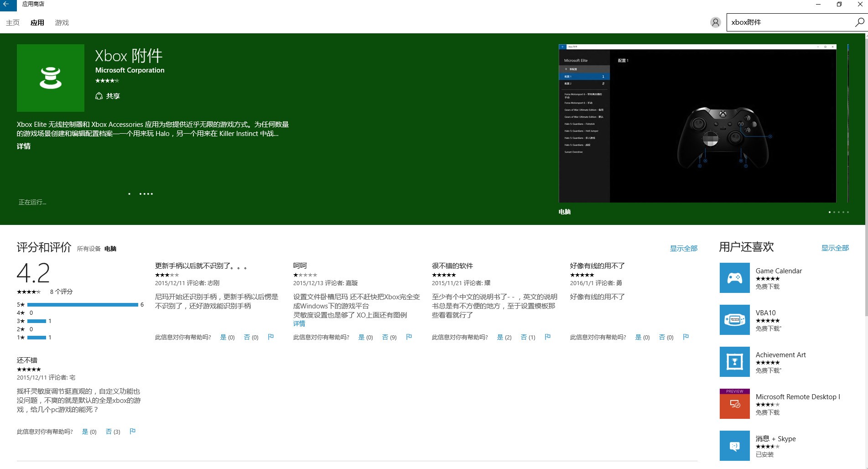Click the screenshot pagination dots
The height and width of the screenshot is (469, 868).
pyautogui.click(x=838, y=212)
